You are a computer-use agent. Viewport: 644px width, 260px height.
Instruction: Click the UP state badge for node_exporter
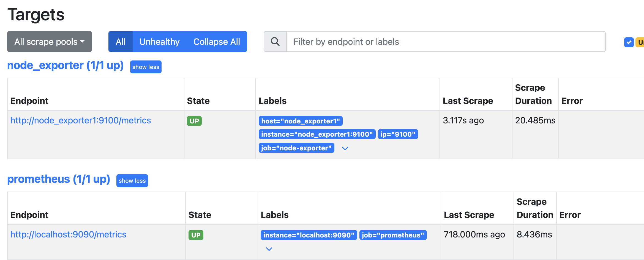[194, 121]
